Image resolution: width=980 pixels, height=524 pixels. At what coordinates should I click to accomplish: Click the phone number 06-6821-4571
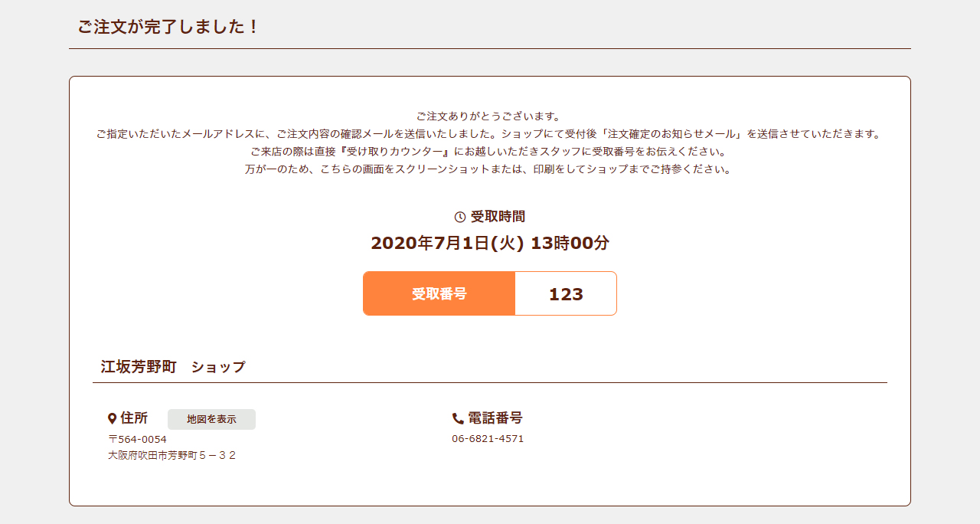pos(488,439)
